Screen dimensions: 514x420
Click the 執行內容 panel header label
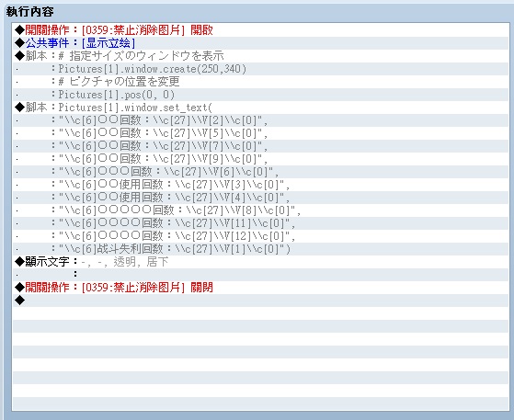(x=29, y=12)
